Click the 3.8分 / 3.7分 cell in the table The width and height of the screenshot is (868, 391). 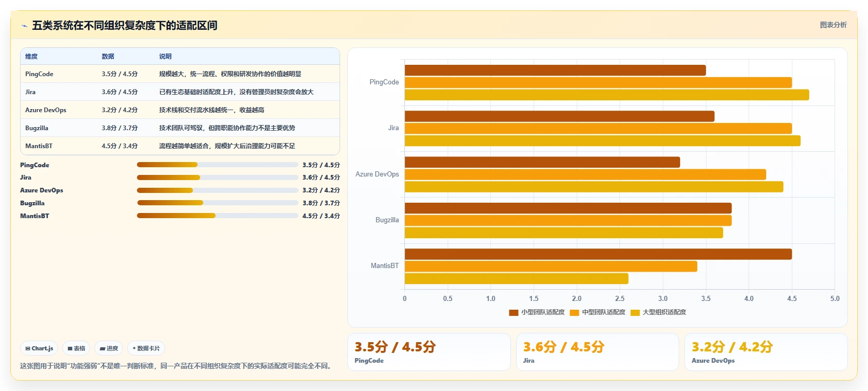[119, 128]
